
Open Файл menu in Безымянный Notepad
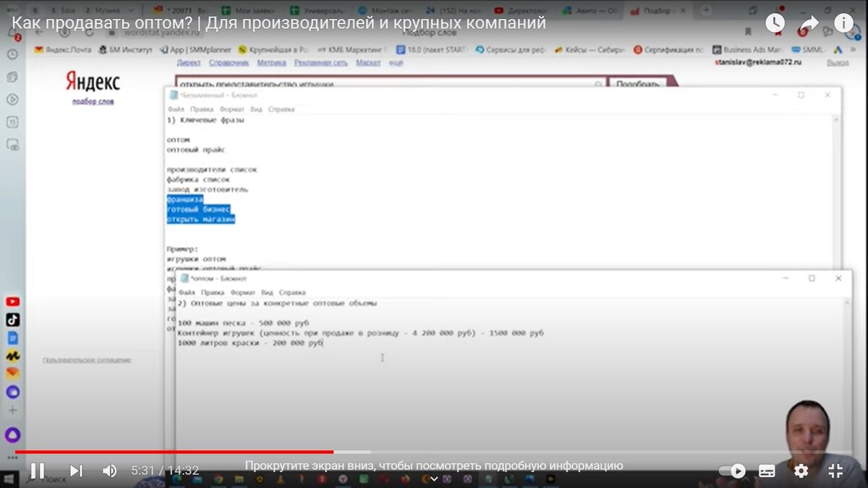(176, 109)
